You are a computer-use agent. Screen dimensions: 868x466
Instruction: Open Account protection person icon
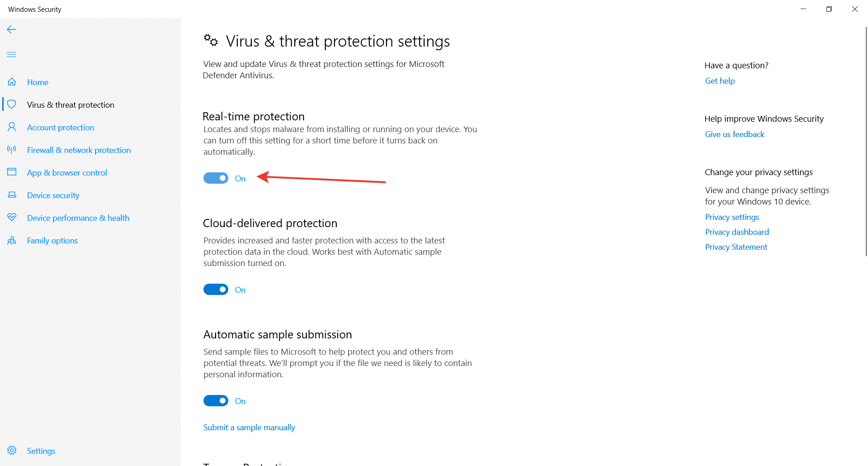click(12, 127)
